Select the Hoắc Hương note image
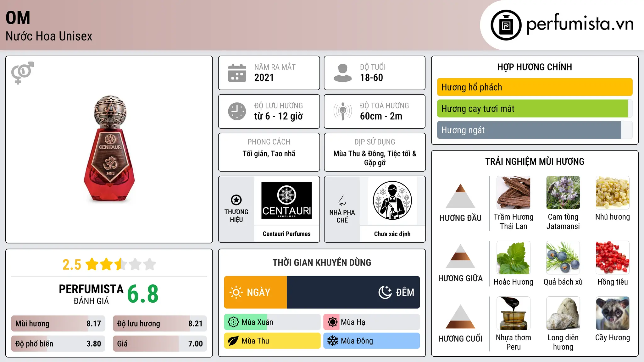The height and width of the screenshot is (362, 644). point(514,258)
